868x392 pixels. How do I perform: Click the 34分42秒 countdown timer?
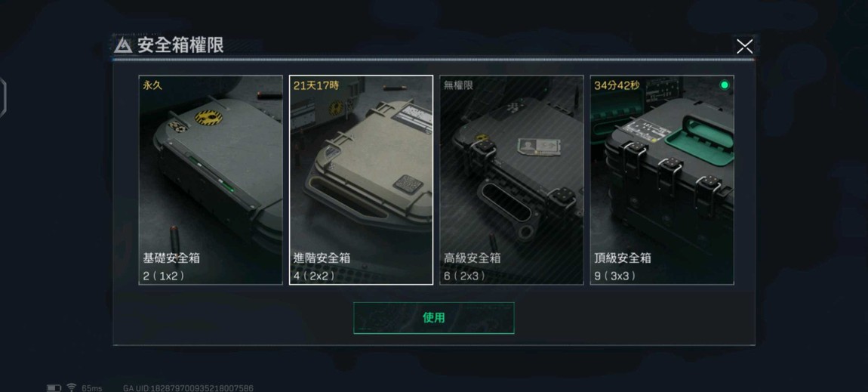[x=617, y=85]
